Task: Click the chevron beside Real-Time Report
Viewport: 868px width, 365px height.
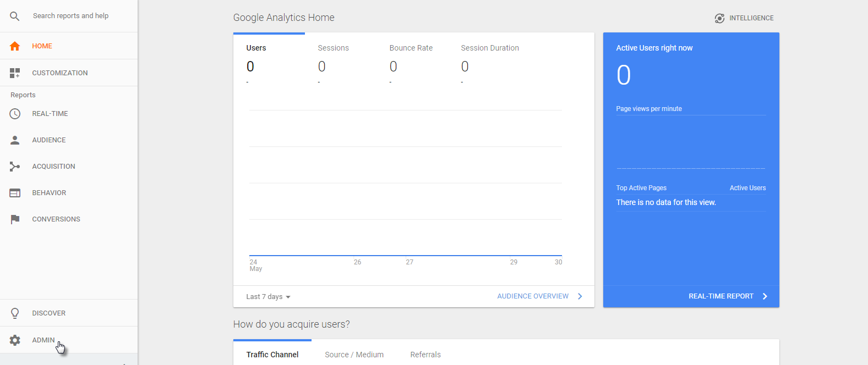Action: tap(765, 296)
